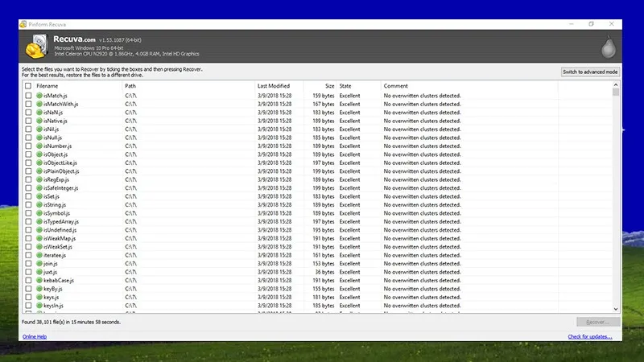
Task: Tick the checkbox for iteratee.js
Action: [28, 255]
